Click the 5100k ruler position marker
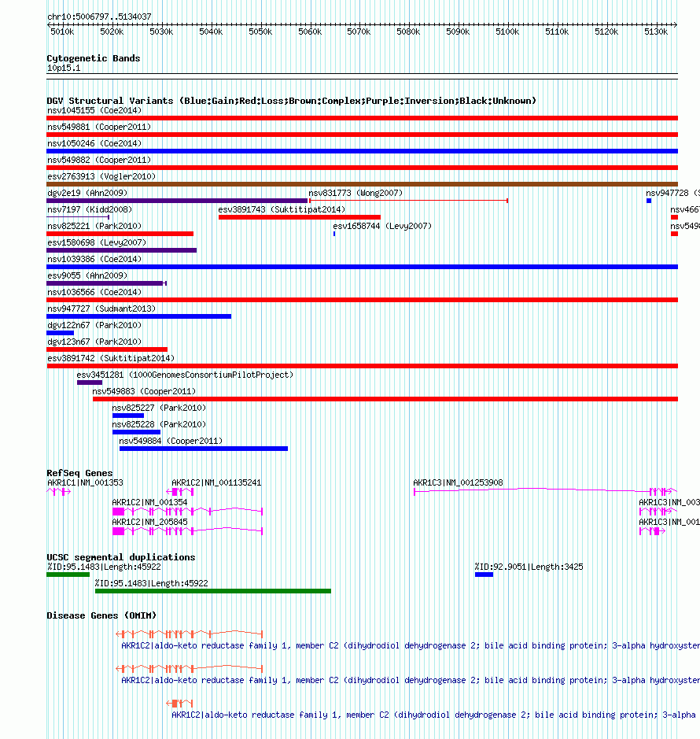The image size is (700, 739). click(507, 31)
